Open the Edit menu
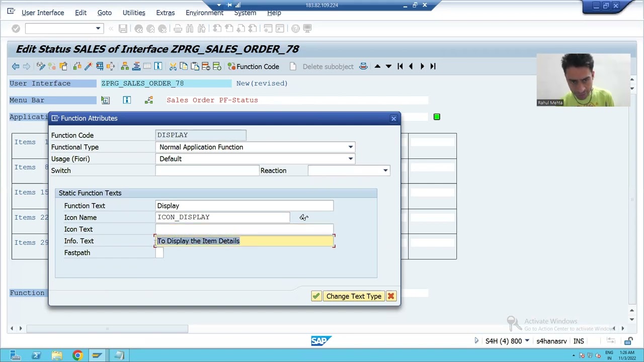Screen dimensions: 644x362 [x=80, y=13]
